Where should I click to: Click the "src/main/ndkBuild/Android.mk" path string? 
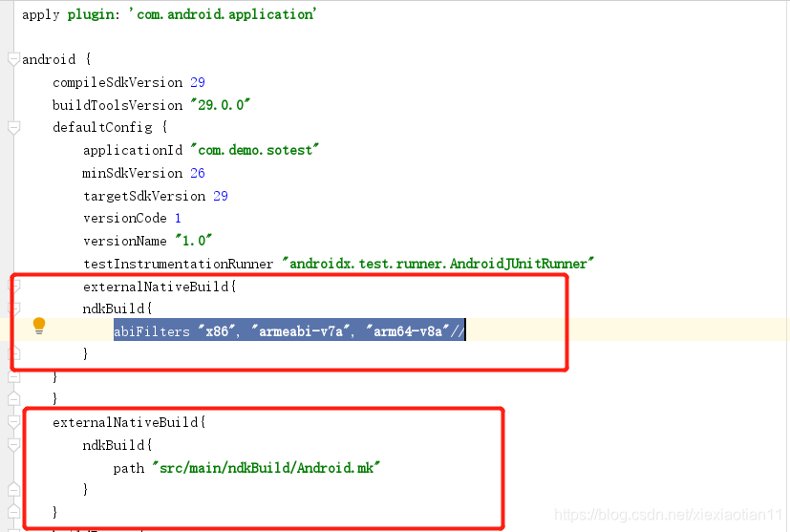[x=266, y=468]
